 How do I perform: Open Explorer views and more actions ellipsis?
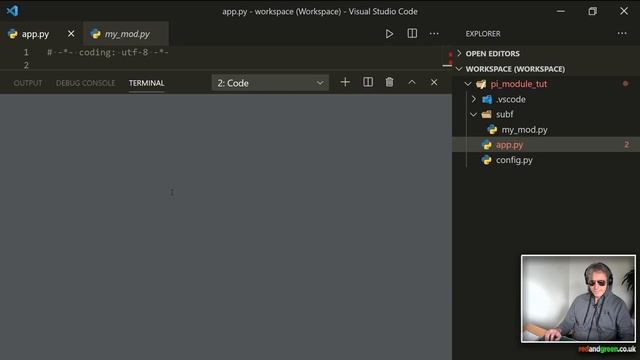[622, 33]
